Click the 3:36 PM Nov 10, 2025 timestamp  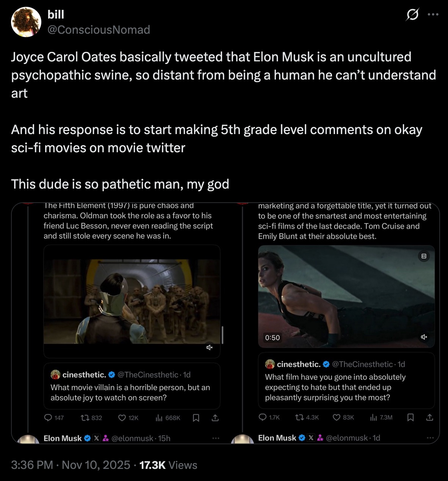70,465
